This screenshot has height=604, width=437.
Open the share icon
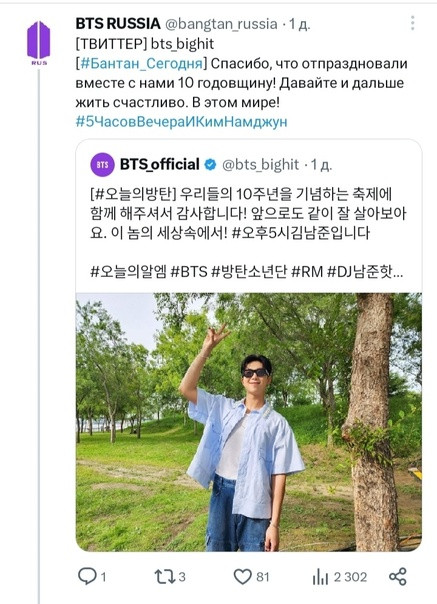click(x=398, y=577)
